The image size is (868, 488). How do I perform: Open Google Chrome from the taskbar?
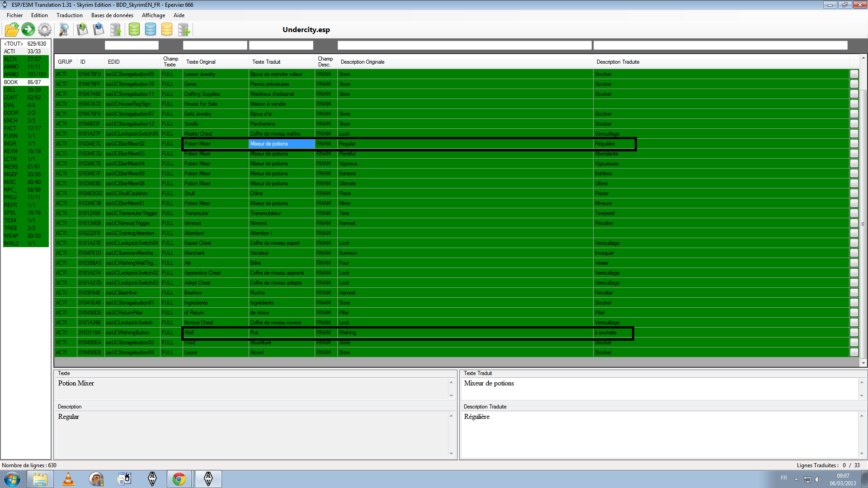179,479
